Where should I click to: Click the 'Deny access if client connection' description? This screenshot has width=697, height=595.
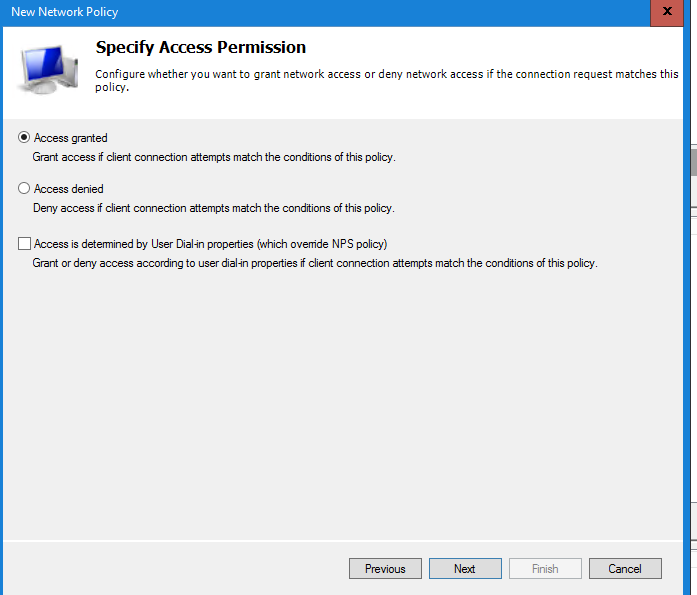[214, 208]
